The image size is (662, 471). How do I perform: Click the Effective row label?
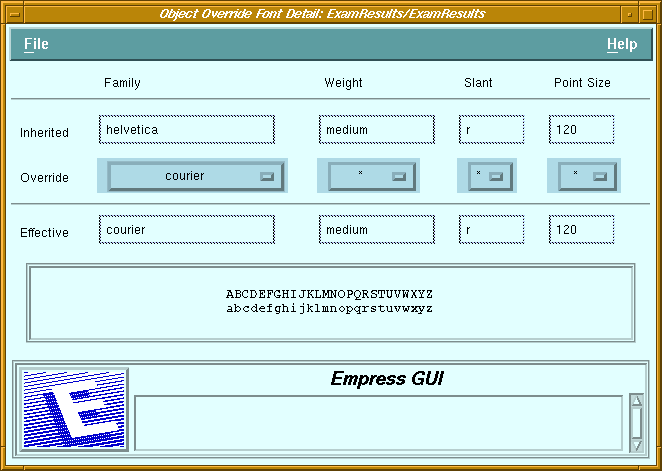coord(44,233)
